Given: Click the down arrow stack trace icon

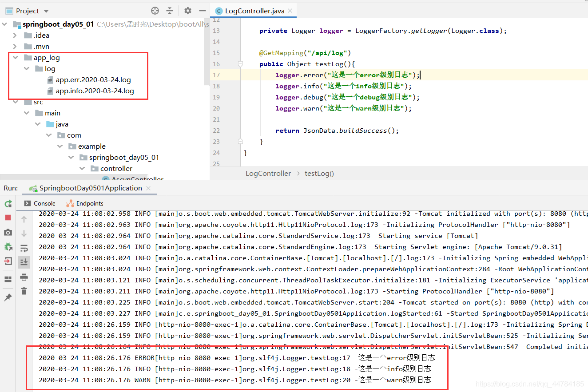Looking at the screenshot, I should pos(24,234).
